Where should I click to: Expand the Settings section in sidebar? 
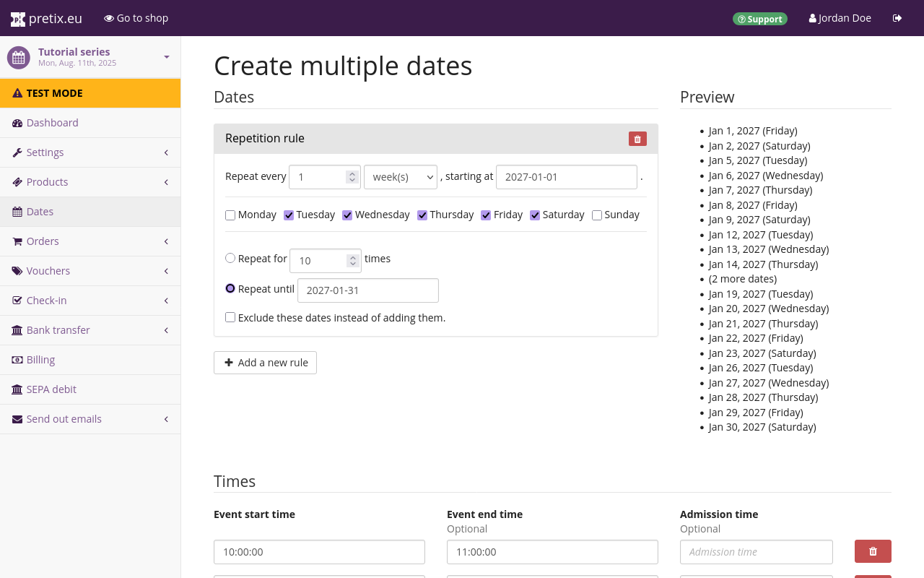(x=45, y=152)
